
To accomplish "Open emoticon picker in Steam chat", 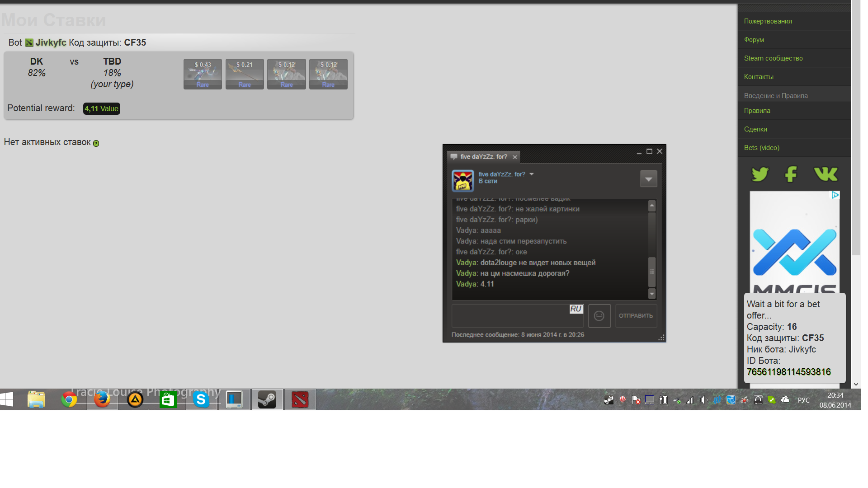I will click(x=599, y=316).
